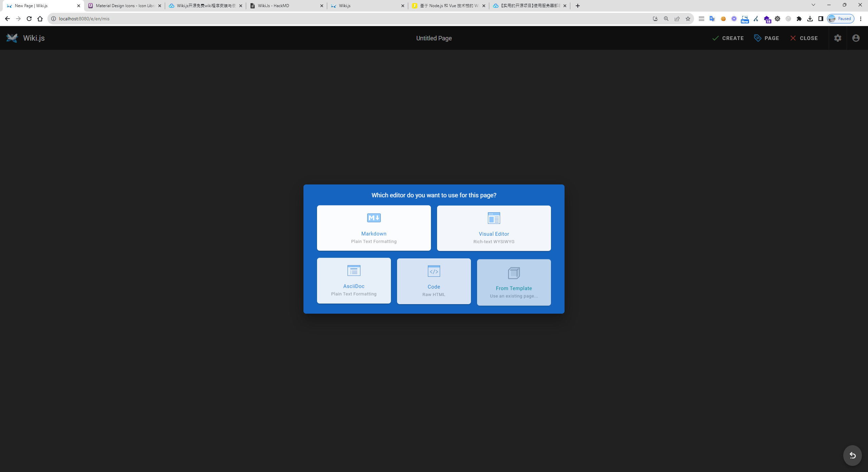
Task: Open the Chrome extensions puzzle icon
Action: pyautogui.click(x=799, y=19)
